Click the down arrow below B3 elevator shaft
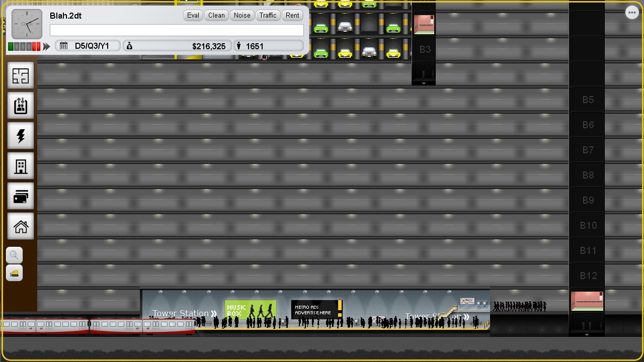The image size is (644, 362). (x=424, y=83)
